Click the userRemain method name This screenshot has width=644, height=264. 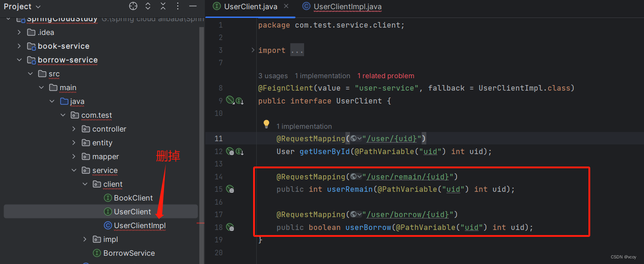point(350,189)
